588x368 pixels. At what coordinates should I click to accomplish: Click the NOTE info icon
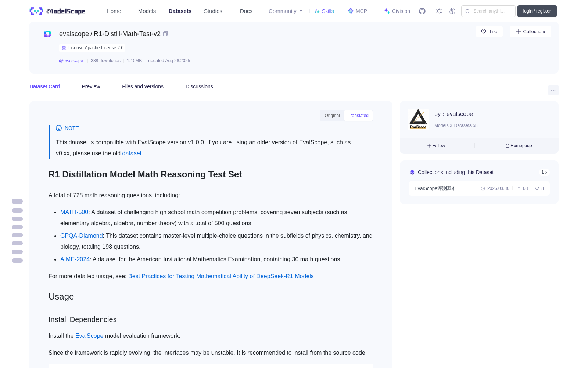[x=59, y=128]
